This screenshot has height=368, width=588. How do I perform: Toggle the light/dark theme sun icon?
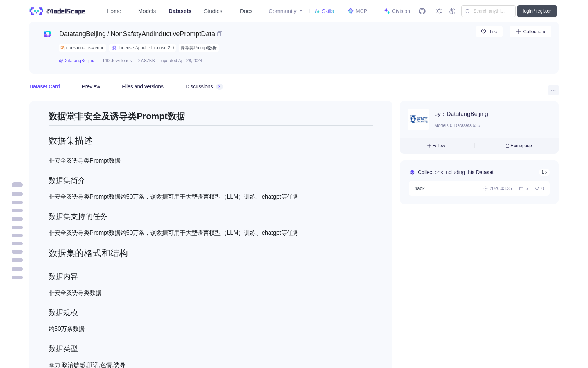(439, 11)
